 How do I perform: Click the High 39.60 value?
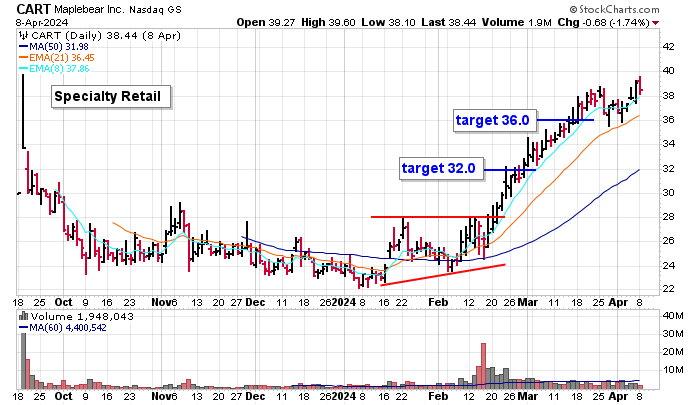coord(328,22)
